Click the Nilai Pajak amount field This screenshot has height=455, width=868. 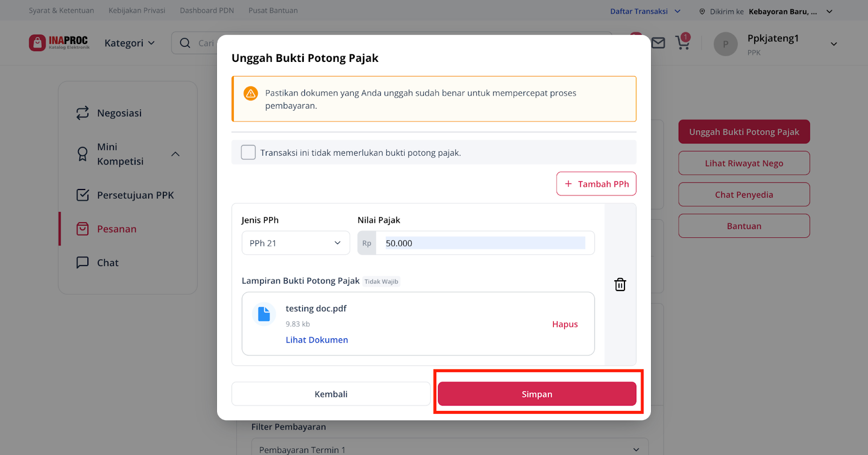(x=476, y=243)
